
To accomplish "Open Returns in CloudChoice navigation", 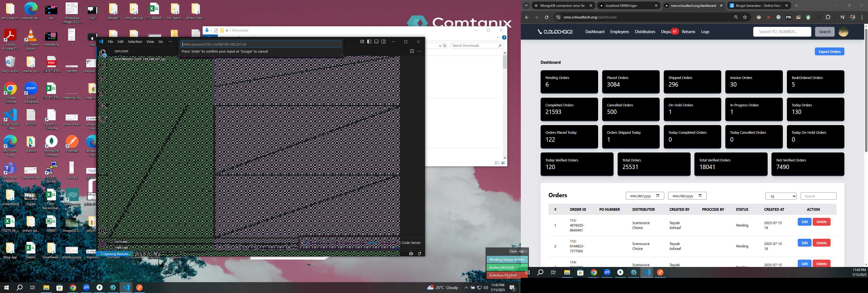I will pos(688,32).
